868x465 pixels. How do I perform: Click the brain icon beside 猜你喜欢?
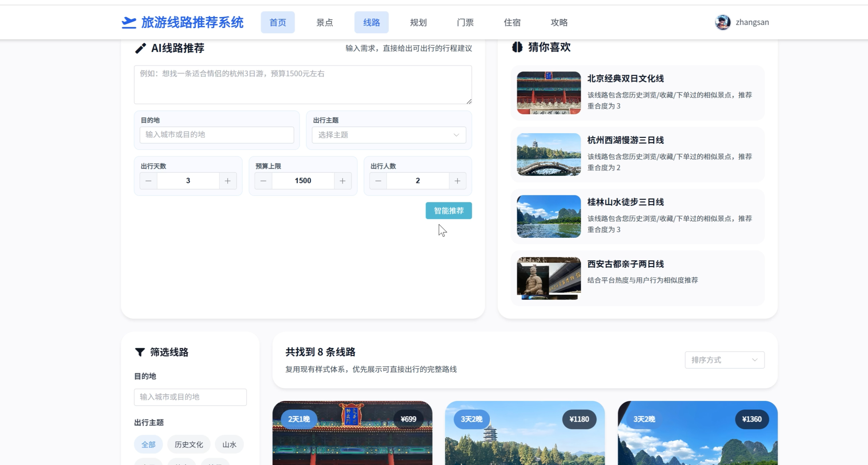tap(517, 47)
